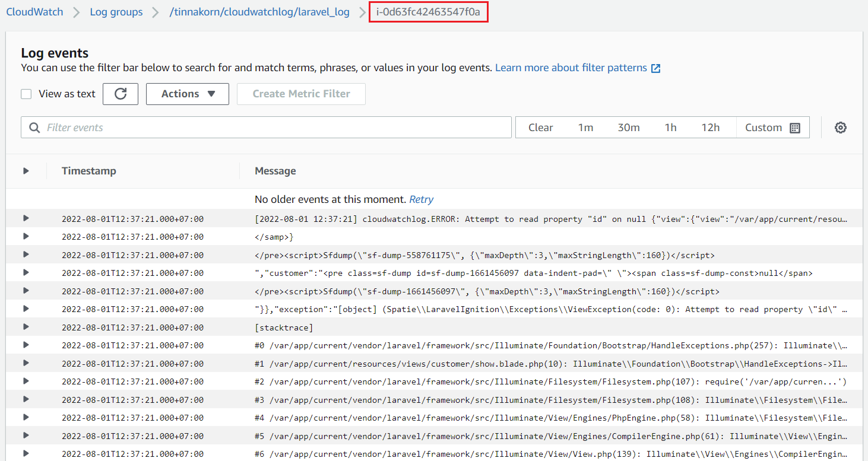The image size is (868, 461).
Task: Click the calendar icon in Custom range
Action: [795, 128]
